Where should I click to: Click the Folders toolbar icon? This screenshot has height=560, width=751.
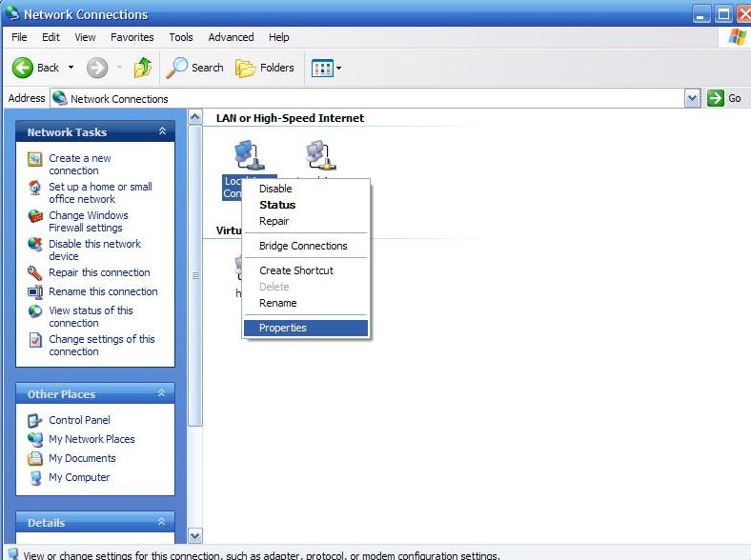tap(245, 68)
